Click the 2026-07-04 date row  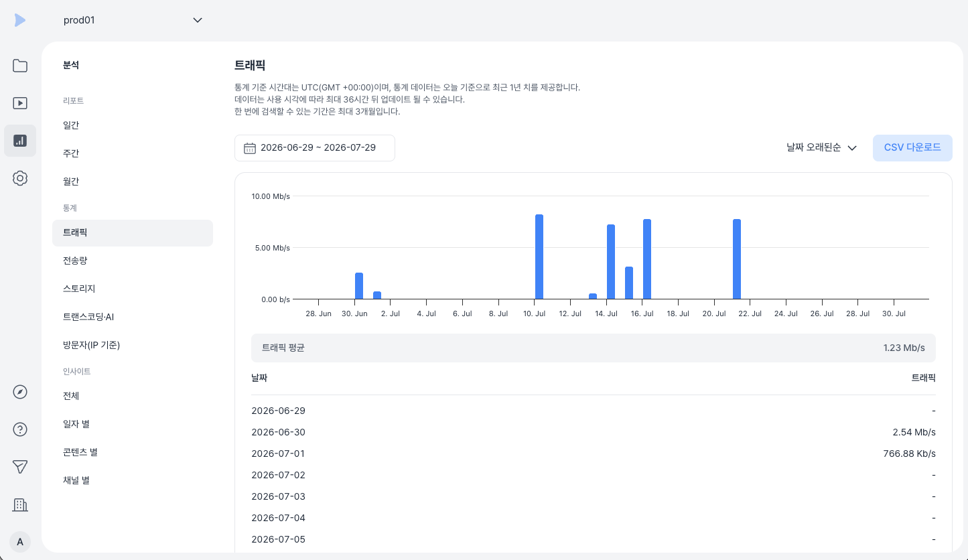tap(594, 518)
